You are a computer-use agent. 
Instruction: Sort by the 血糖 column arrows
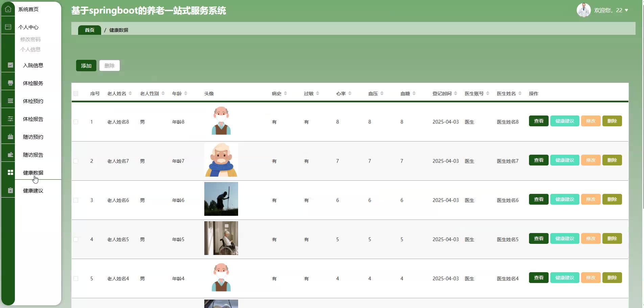[x=414, y=94]
